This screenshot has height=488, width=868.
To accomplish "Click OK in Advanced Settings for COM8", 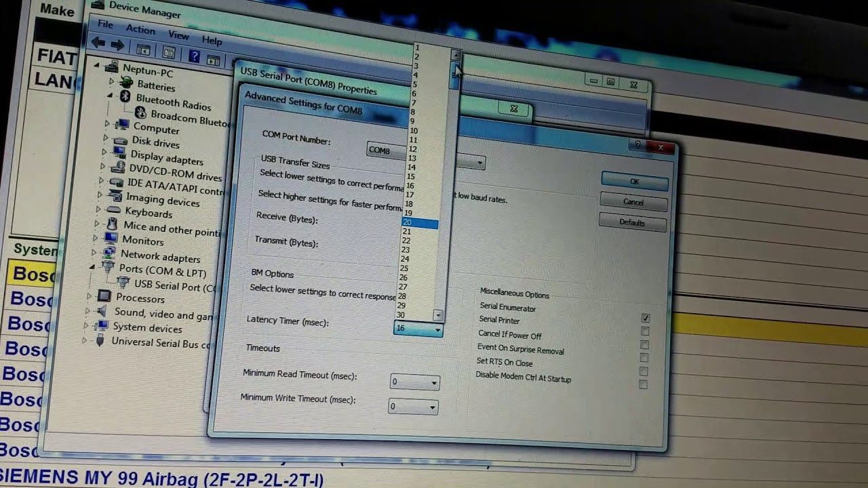I will click(x=635, y=181).
